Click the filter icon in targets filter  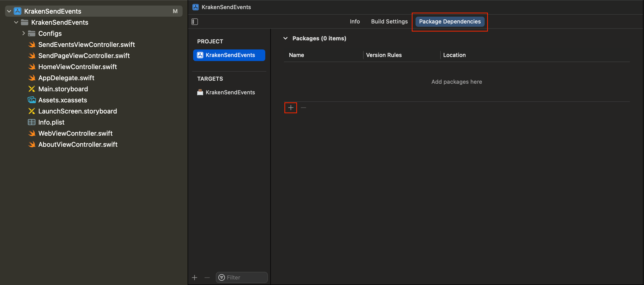pos(222,277)
